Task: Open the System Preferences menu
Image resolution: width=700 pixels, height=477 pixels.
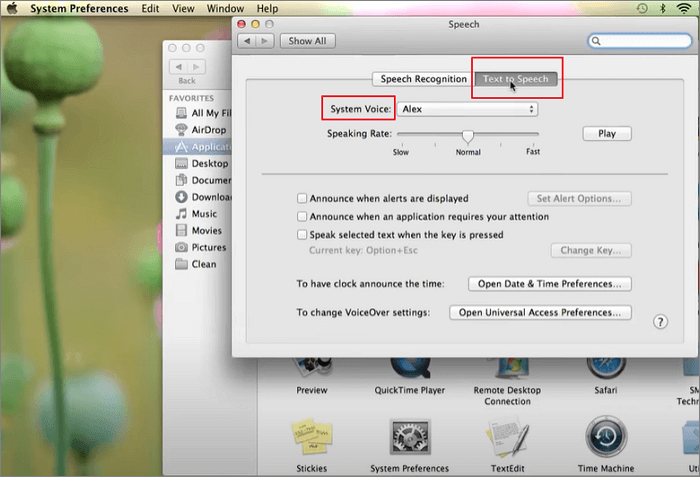Action: pos(79,8)
